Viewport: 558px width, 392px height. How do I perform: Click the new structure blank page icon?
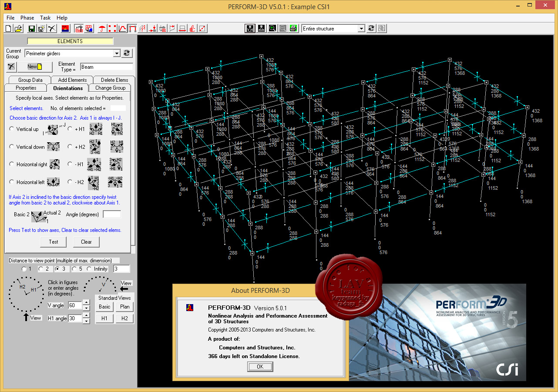(x=8, y=29)
